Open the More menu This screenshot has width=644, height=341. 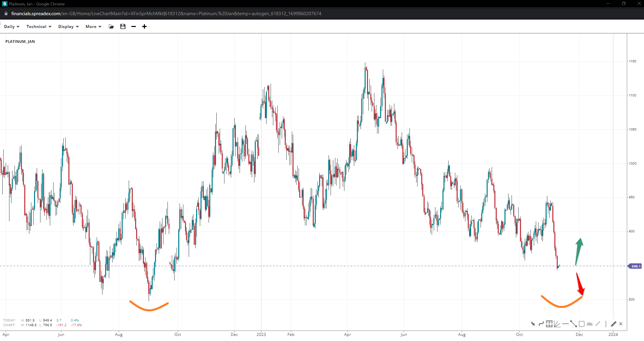pos(93,27)
